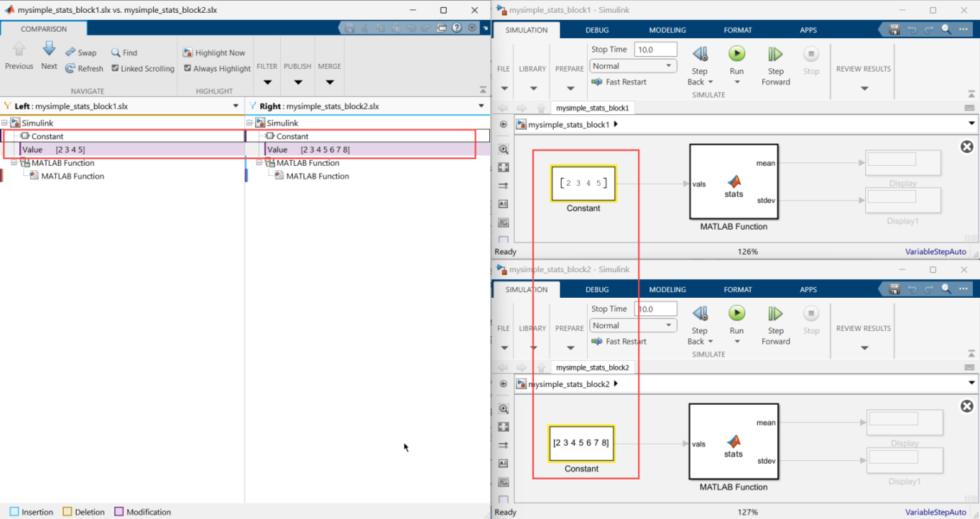The width and height of the screenshot is (980, 519).
Task: Refresh the comparison report
Action: 84,69
